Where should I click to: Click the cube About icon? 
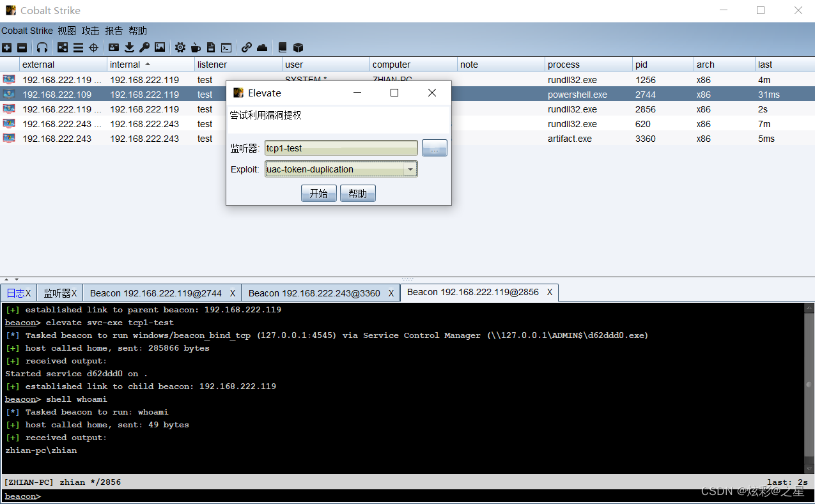[x=298, y=47]
